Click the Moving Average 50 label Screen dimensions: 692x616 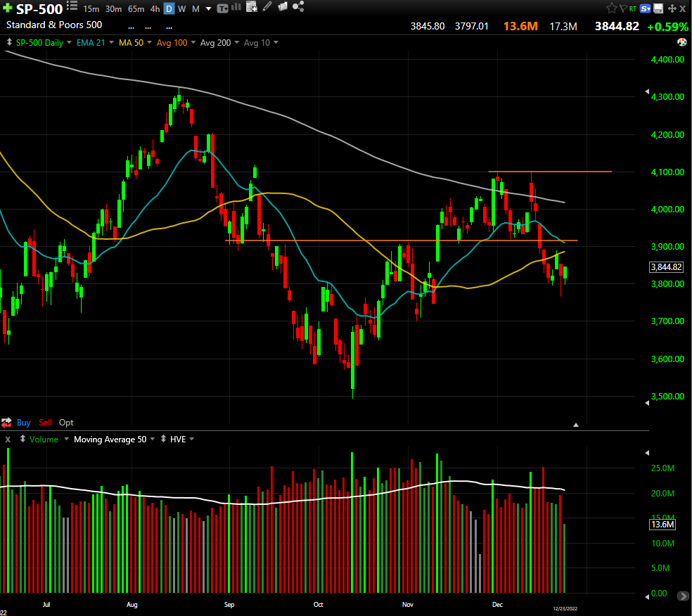110,439
